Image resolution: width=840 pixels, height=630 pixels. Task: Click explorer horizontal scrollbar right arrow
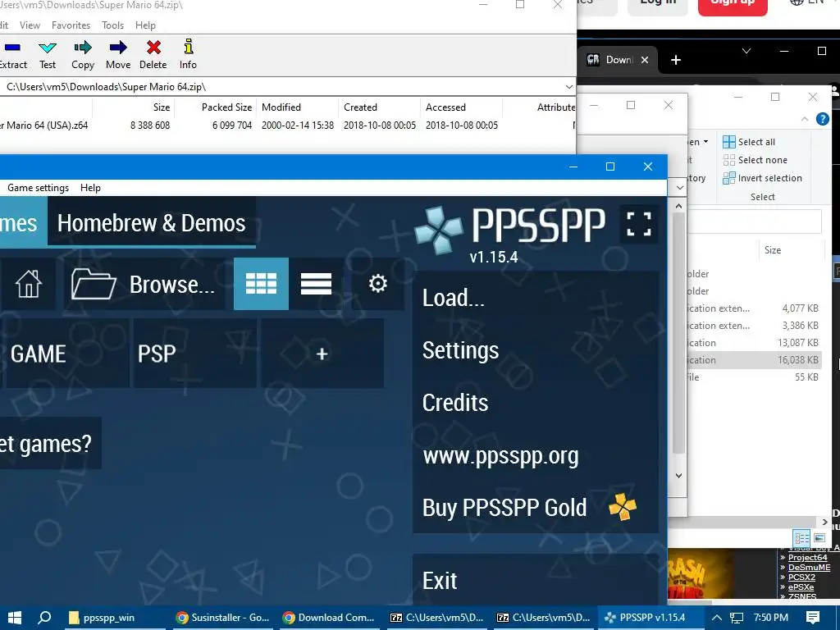click(824, 522)
